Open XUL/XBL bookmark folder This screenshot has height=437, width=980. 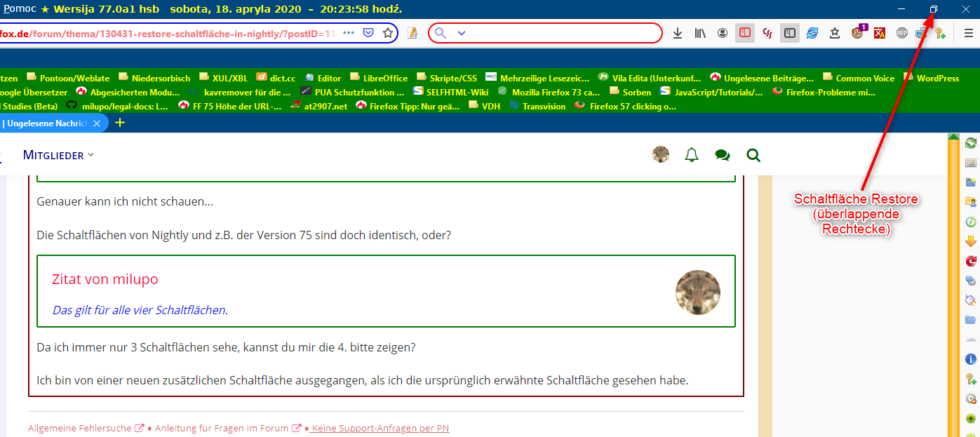click(223, 78)
